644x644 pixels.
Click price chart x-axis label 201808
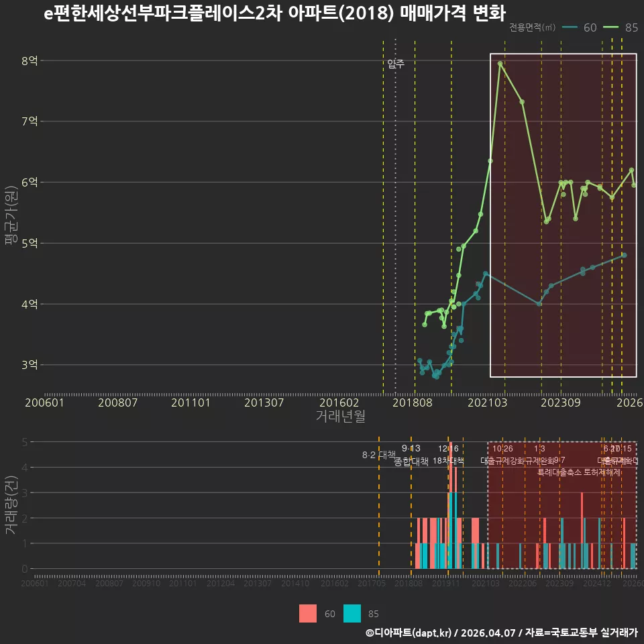click(413, 402)
